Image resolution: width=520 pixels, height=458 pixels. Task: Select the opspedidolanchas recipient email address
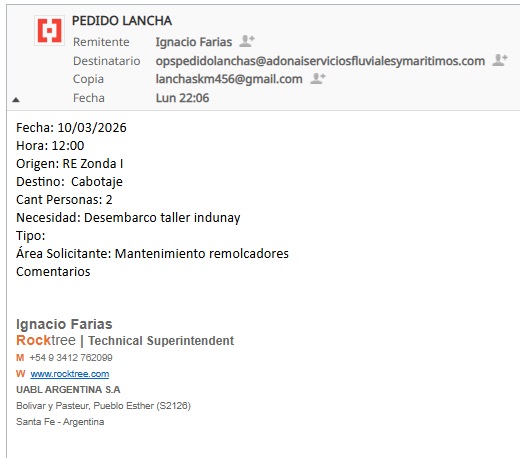tap(320, 61)
